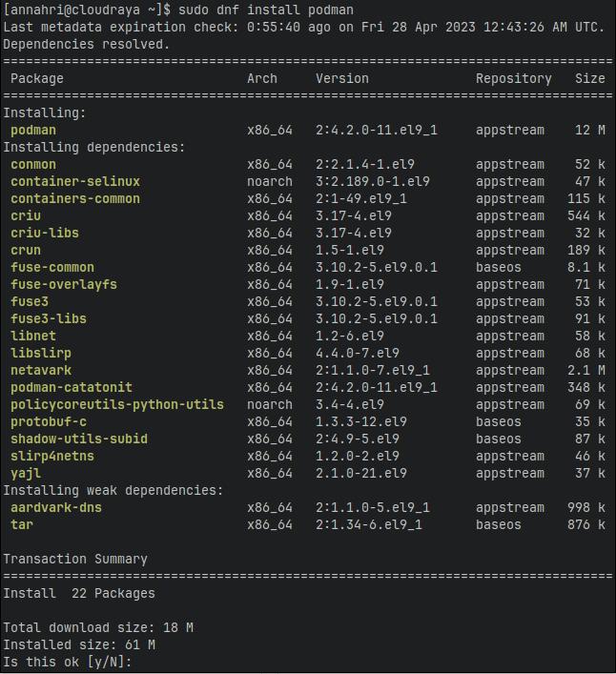616x674 pixels.
Task: Click the "Size" column header
Action: 589,78
